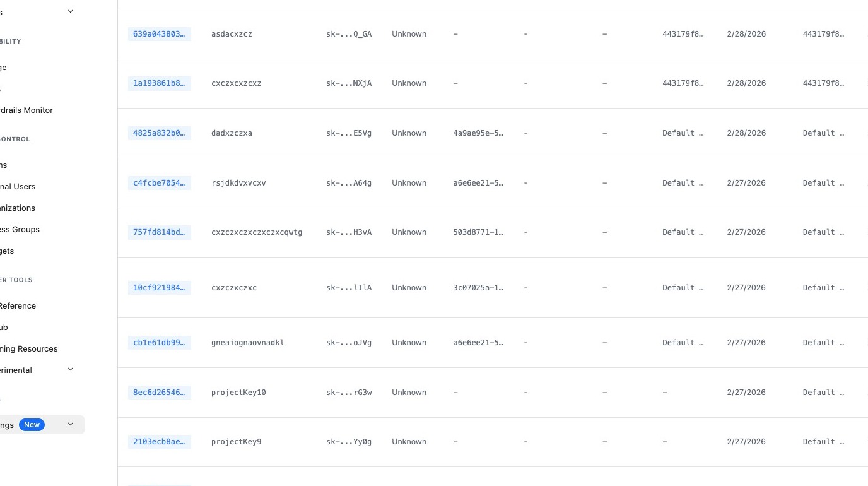
Task: Select key ID 757fd814bd link
Action: [159, 232]
